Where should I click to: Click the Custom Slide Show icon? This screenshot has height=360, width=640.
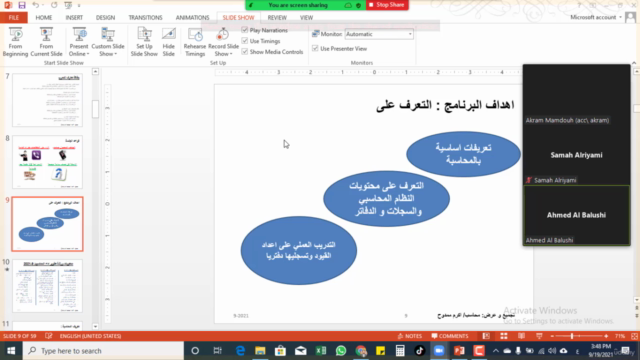pos(108,35)
